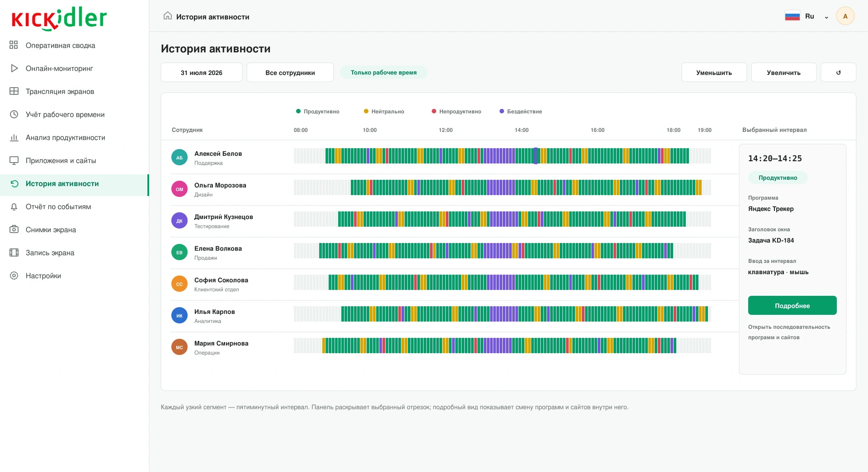Open the user profile avatar A
868x472 pixels.
pos(845,16)
